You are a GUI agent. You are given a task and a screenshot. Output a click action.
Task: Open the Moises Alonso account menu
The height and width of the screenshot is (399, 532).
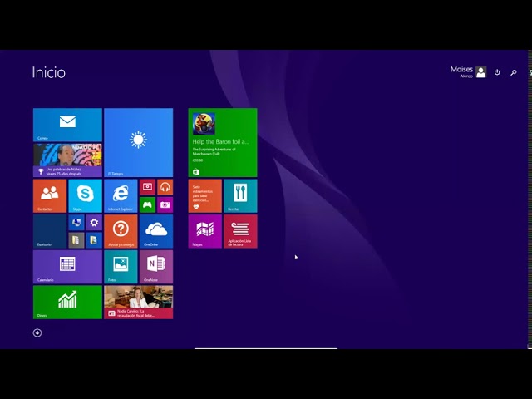pyautogui.click(x=468, y=72)
